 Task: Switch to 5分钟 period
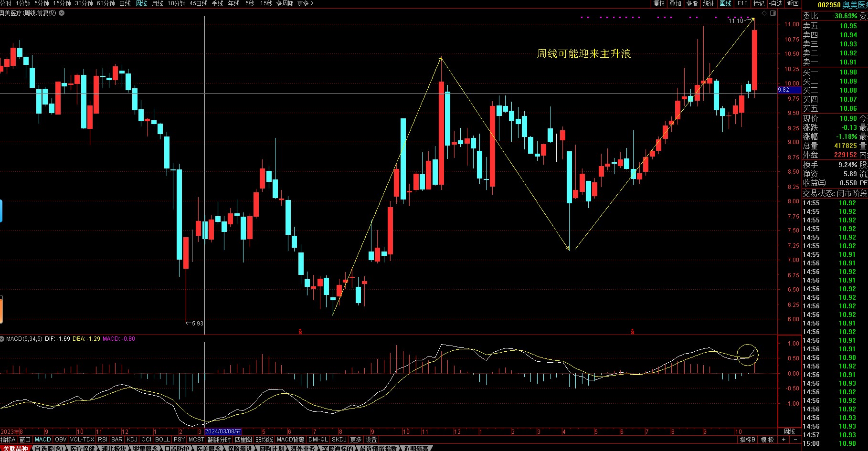pyautogui.click(x=42, y=3)
